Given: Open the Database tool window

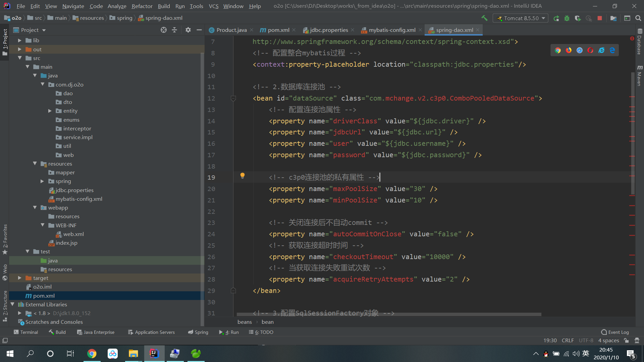Looking at the screenshot, I should pyautogui.click(x=640, y=42).
